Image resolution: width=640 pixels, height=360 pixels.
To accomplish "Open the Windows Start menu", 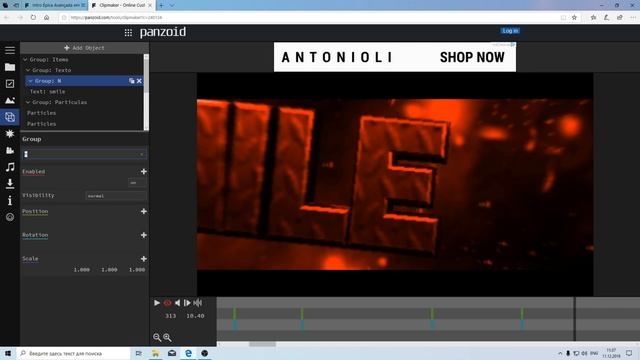I will click(8, 353).
